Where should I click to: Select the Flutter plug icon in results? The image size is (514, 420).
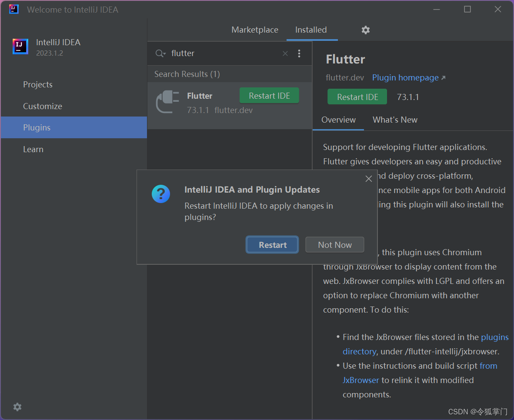(x=167, y=102)
